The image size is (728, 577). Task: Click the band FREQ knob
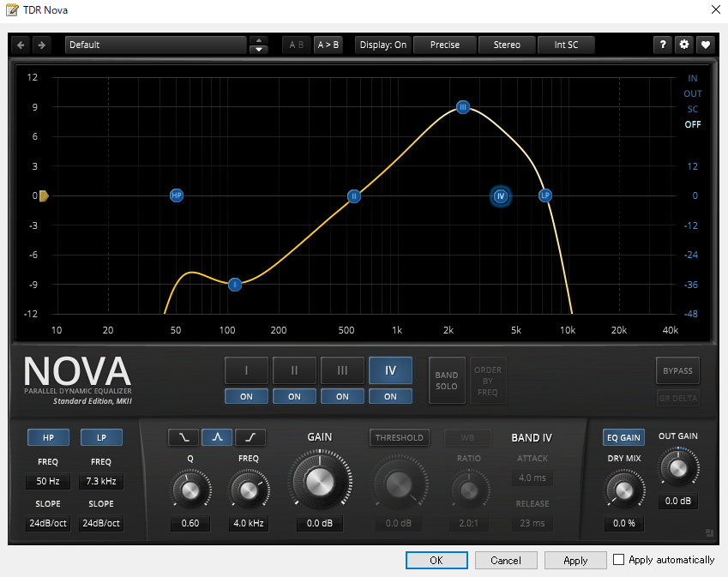coord(249,490)
